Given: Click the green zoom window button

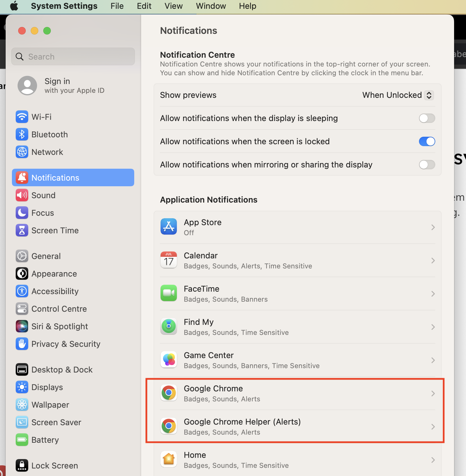Looking at the screenshot, I should click(47, 31).
